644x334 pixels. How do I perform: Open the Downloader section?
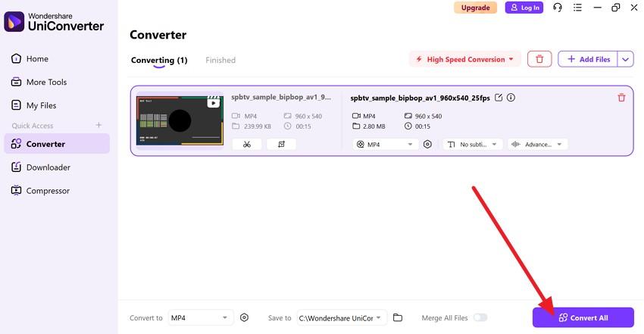coord(41,167)
